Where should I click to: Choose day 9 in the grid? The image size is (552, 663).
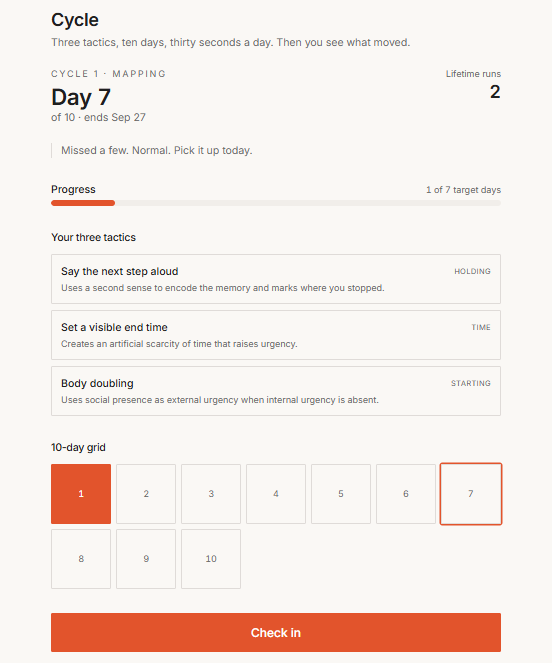146,559
